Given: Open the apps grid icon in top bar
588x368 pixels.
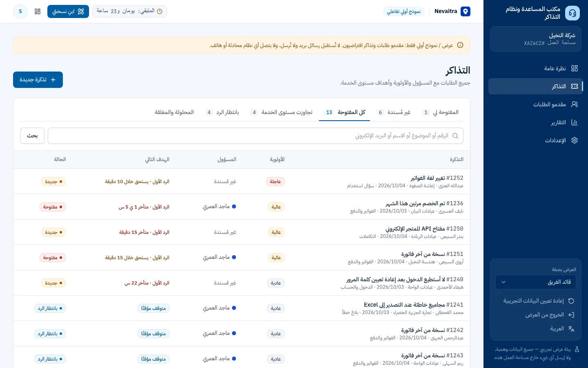Looking at the screenshot, I should coord(38,11).
